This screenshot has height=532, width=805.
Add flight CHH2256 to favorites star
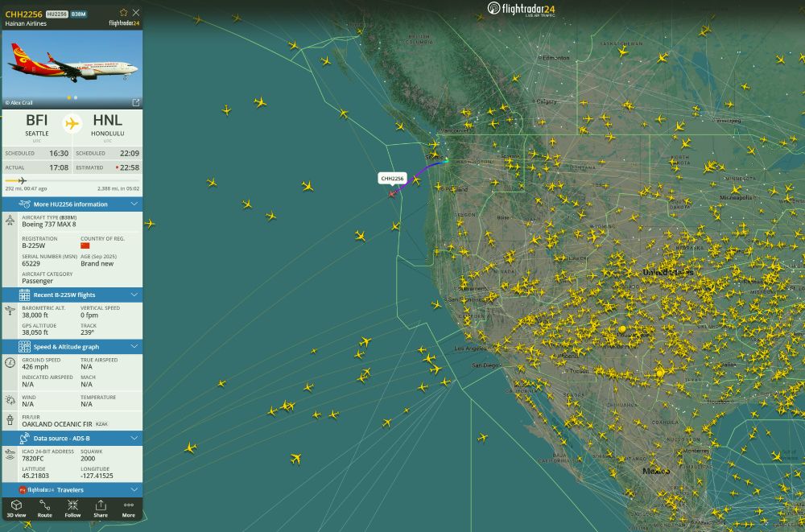point(123,12)
